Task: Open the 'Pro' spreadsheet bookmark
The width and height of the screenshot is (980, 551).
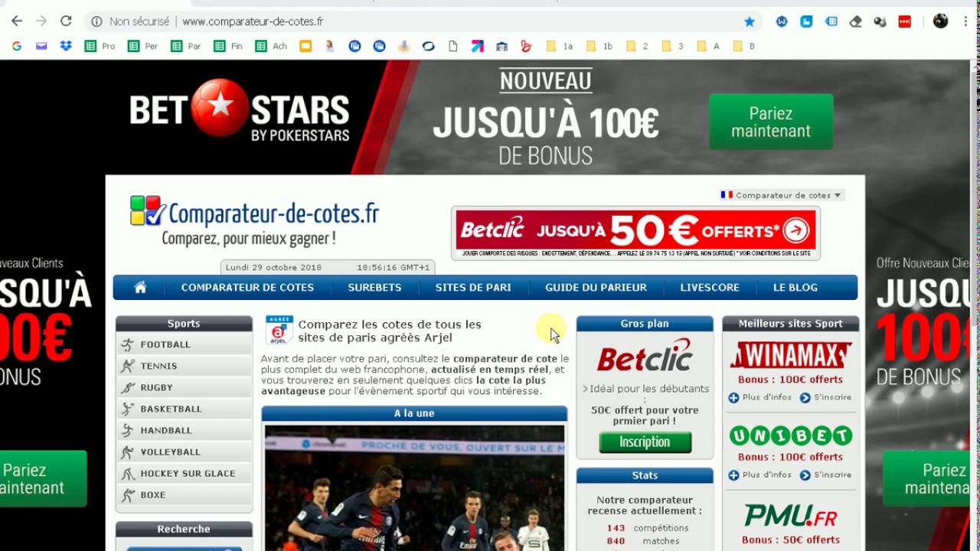Action: click(x=100, y=46)
